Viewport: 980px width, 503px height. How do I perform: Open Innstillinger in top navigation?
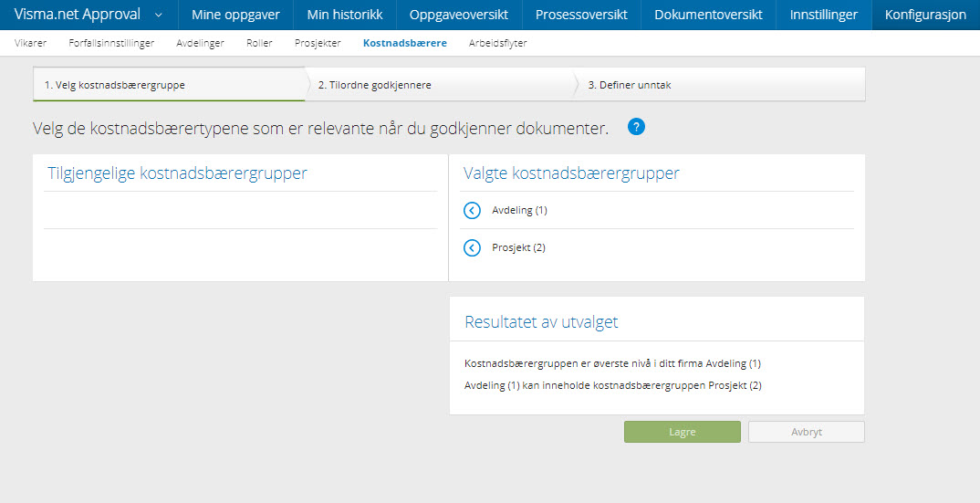point(824,15)
